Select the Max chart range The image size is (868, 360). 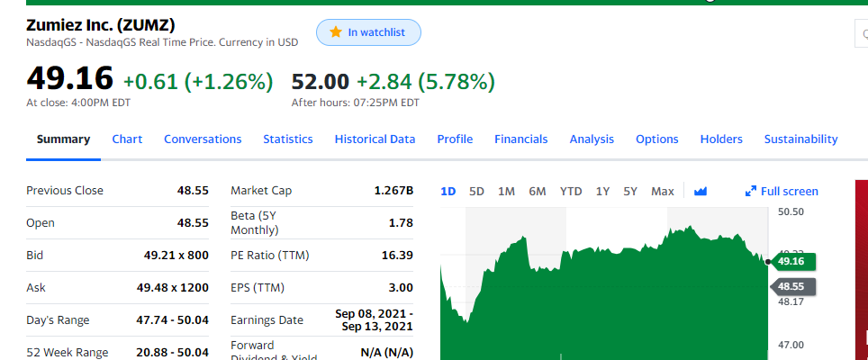(663, 191)
